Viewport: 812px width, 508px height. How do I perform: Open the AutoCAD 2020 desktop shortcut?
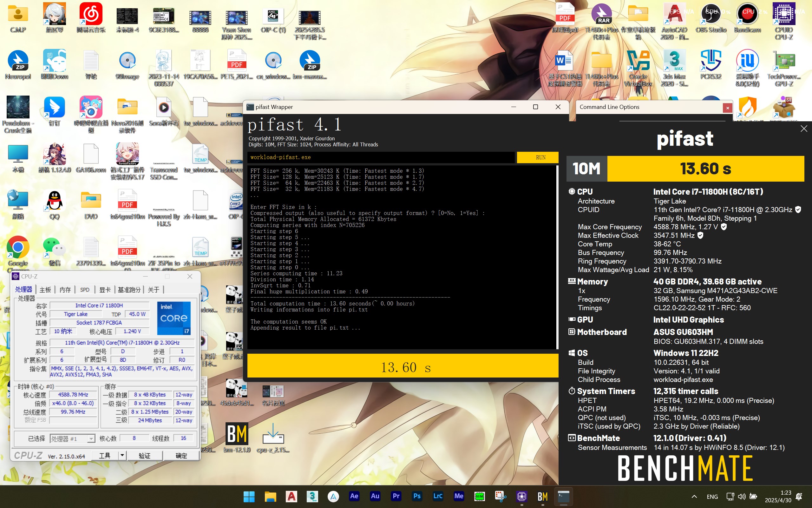(674, 22)
